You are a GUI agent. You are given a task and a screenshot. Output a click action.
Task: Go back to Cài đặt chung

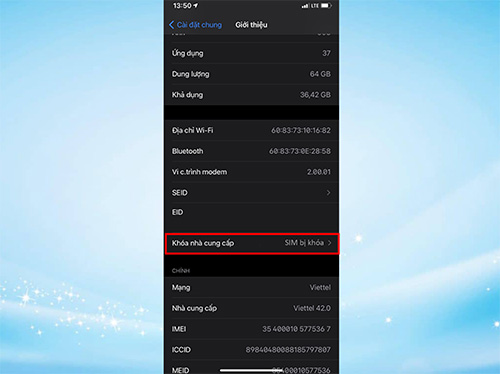[x=195, y=25]
